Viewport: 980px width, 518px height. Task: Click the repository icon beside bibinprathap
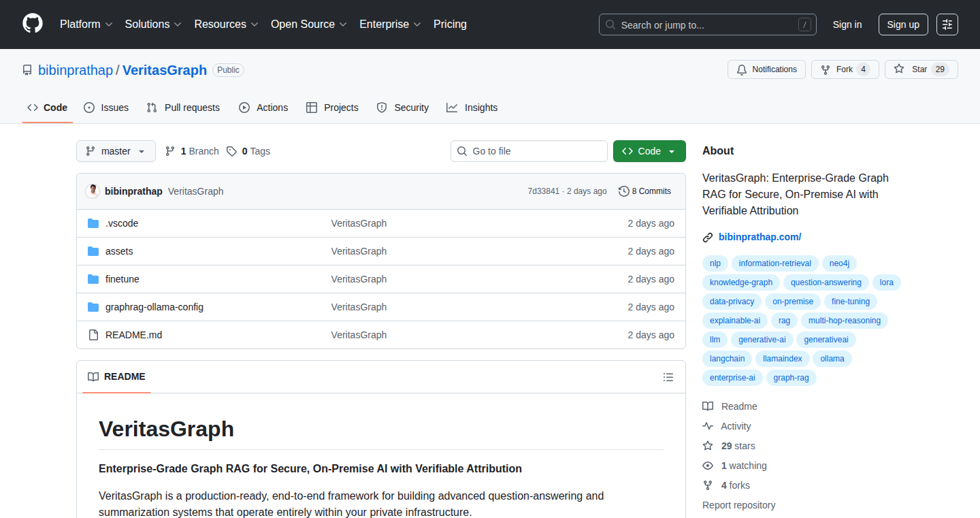(27, 70)
